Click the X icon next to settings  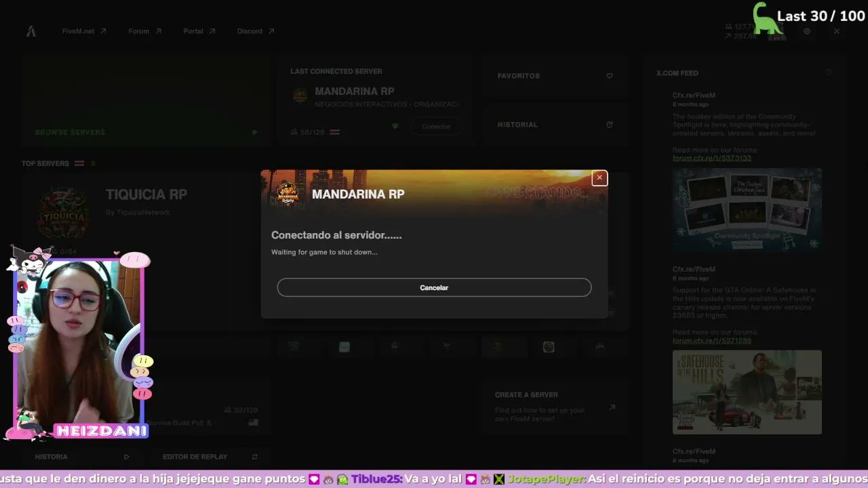(837, 31)
